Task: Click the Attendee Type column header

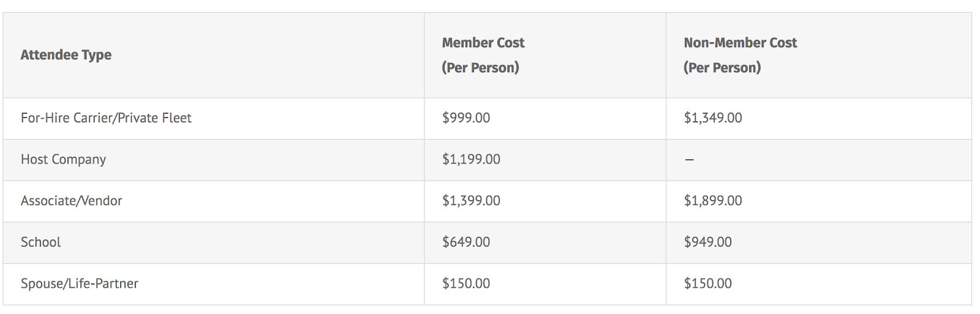Action: coord(66,55)
